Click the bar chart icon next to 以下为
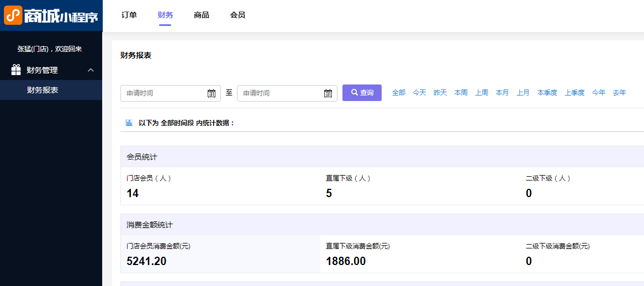This screenshot has width=644, height=286. [129, 123]
